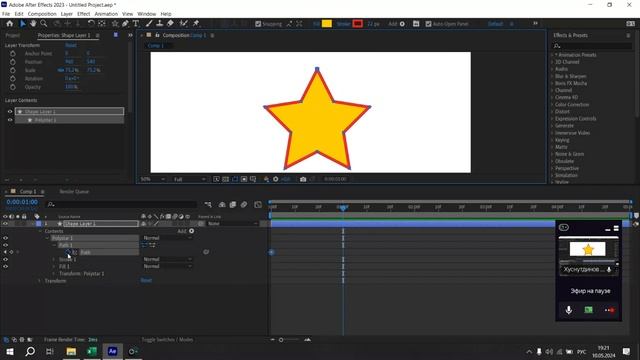This screenshot has width=640, height=360.
Task: Open composition mini-flowchart icon in timeline
Action: click(x=208, y=204)
